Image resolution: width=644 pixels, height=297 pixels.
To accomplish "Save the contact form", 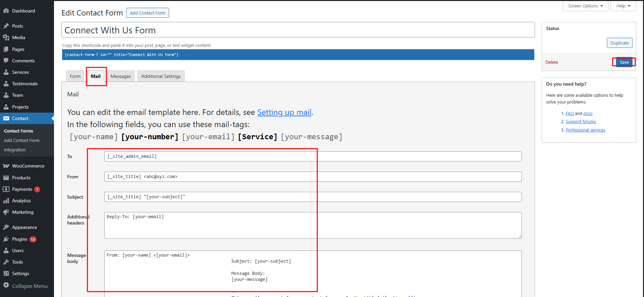I will (x=624, y=62).
